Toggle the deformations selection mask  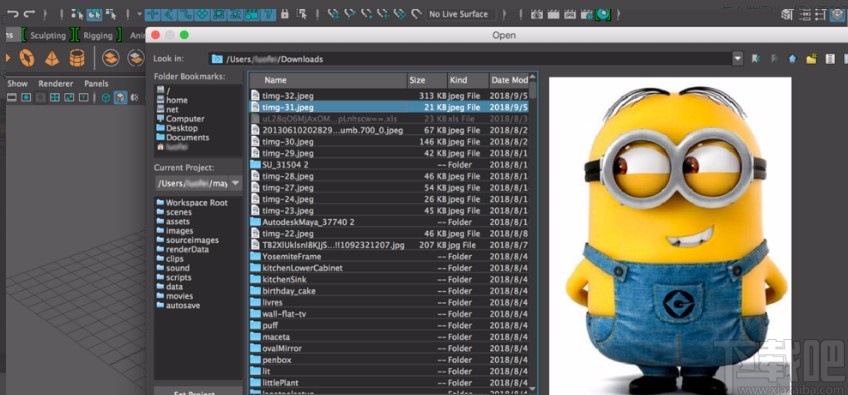[x=218, y=15]
